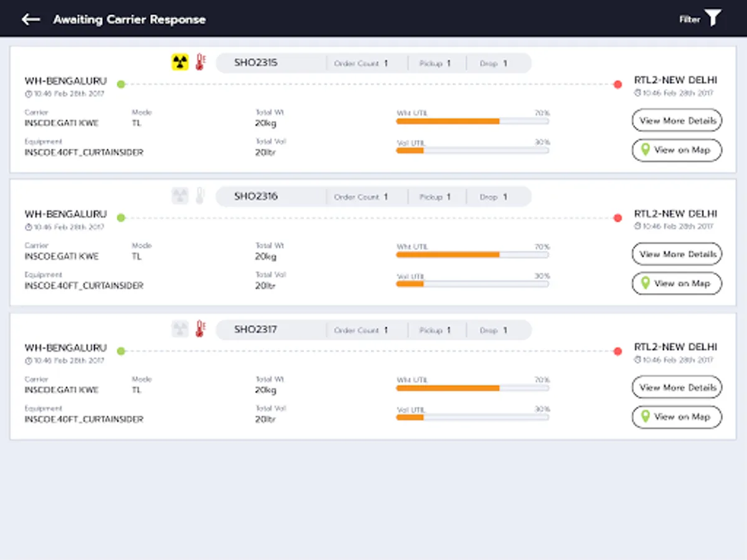The width and height of the screenshot is (747, 560).
Task: Click carrier INSCOE.GATI KWE on SHO2316 card
Action: tap(62, 256)
